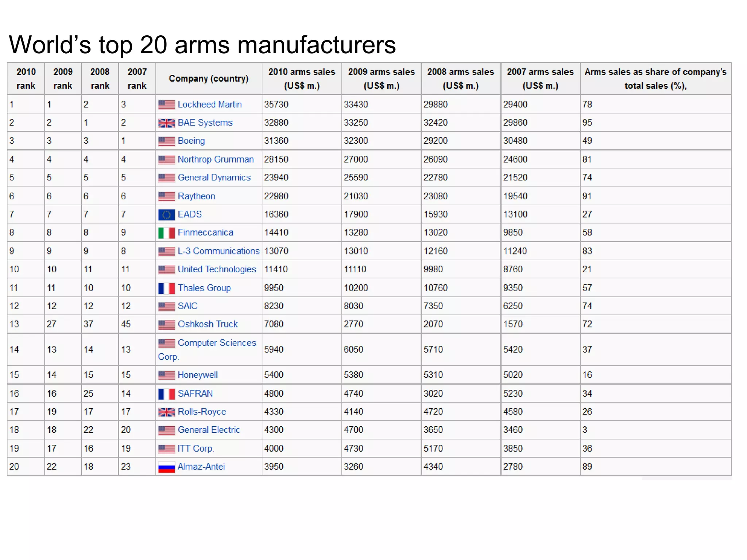Click the Thales Group link
The image size is (747, 560).
coord(204,288)
